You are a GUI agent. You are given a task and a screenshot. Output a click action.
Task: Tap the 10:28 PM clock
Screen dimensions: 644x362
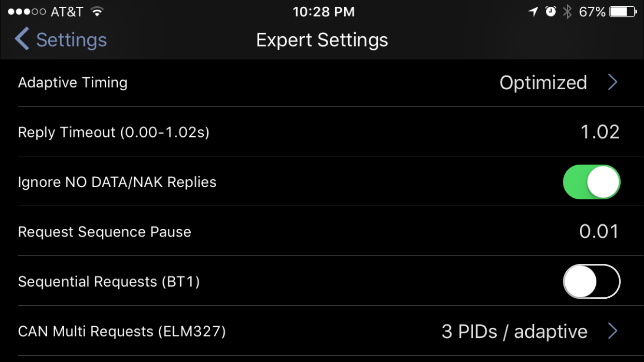323,12
